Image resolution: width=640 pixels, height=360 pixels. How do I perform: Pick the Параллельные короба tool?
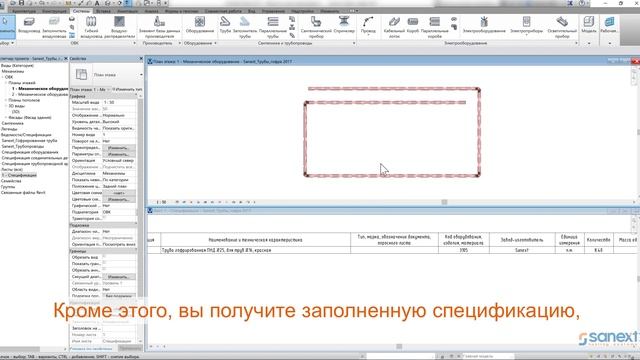tap(435, 28)
